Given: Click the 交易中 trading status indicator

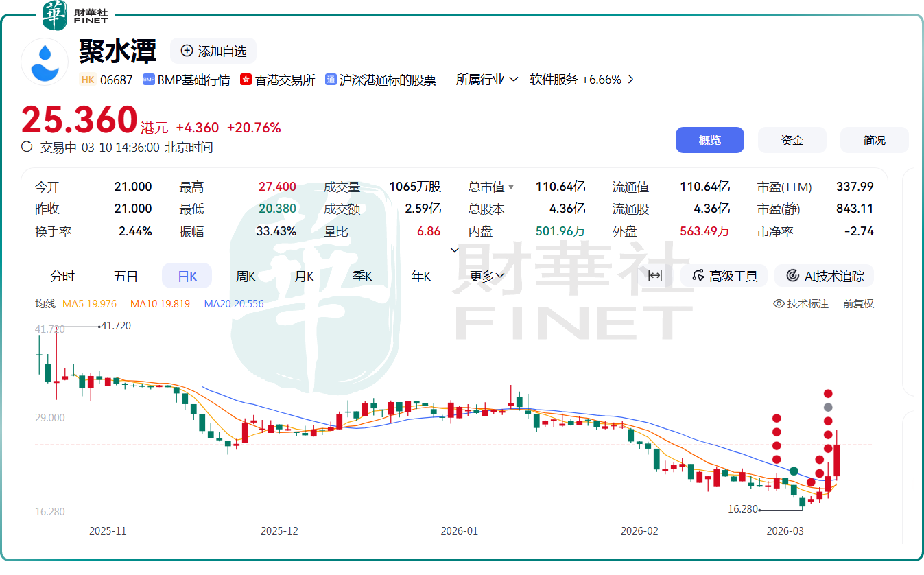Looking at the screenshot, I should pyautogui.click(x=27, y=147).
